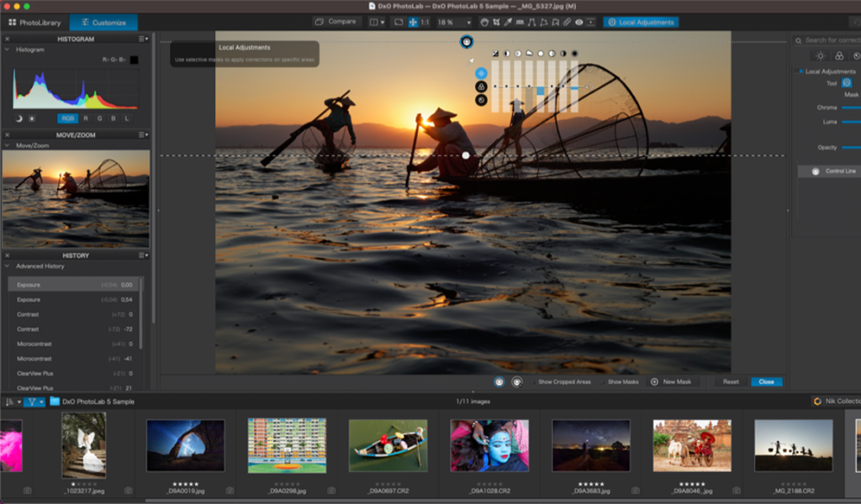Image resolution: width=861 pixels, height=504 pixels.
Task: Select the hand pan tool
Action: pos(483,23)
